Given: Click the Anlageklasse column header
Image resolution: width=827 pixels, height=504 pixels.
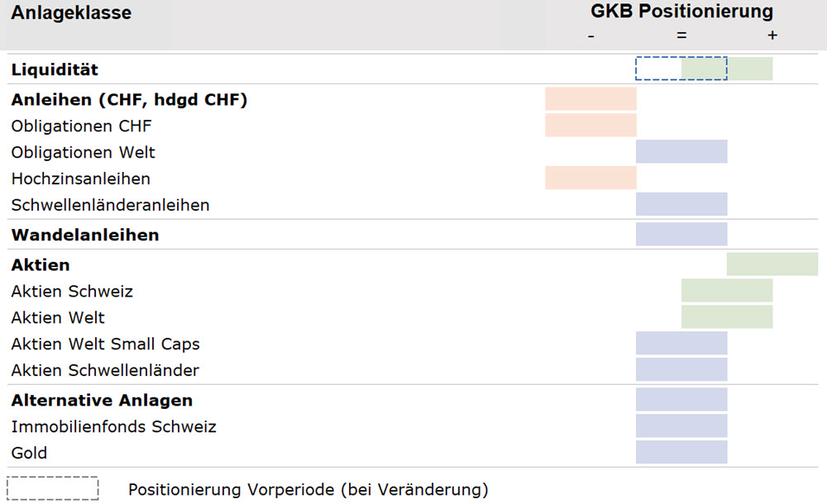Looking at the screenshot, I should pyautogui.click(x=71, y=12).
